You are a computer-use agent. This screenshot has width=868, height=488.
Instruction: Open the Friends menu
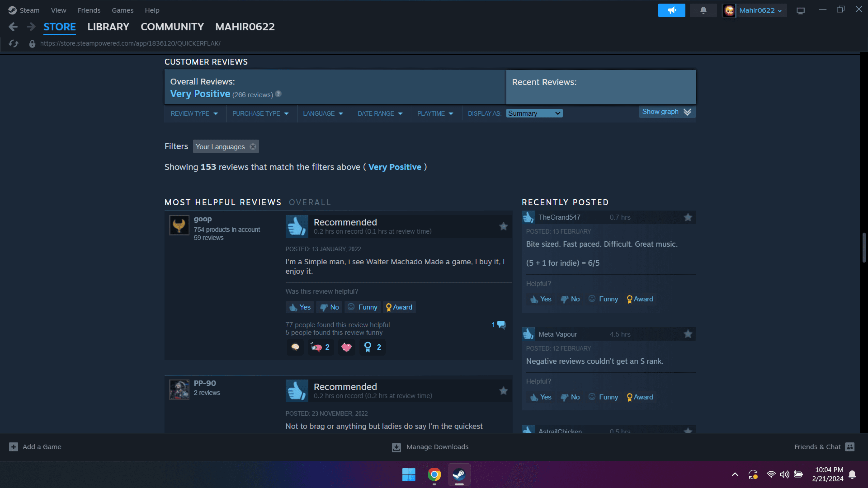89,10
